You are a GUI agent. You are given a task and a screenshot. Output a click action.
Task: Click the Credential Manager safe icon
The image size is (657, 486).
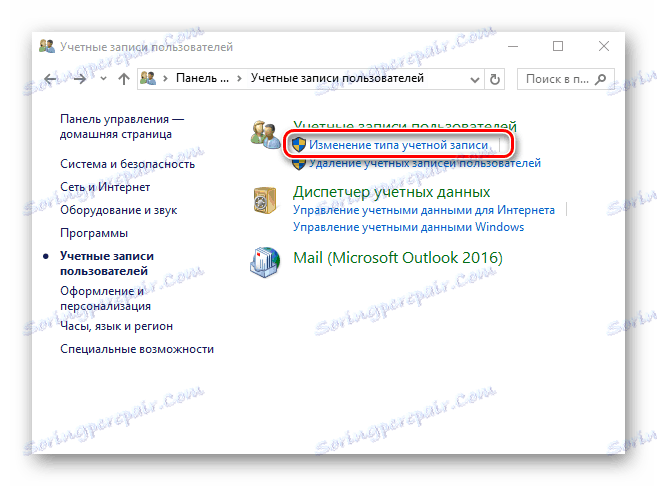(265, 200)
